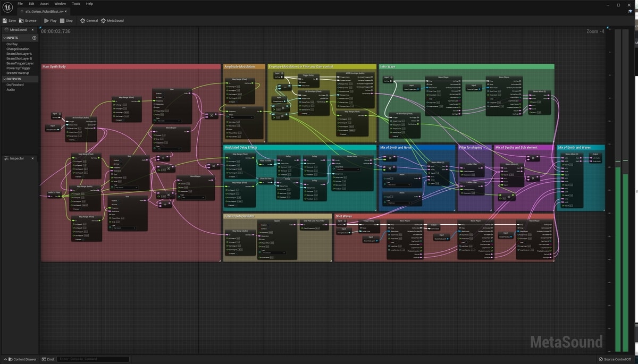Select Mix of Synths and Sub element title
This screenshot has height=364, width=638.
pos(516,147)
